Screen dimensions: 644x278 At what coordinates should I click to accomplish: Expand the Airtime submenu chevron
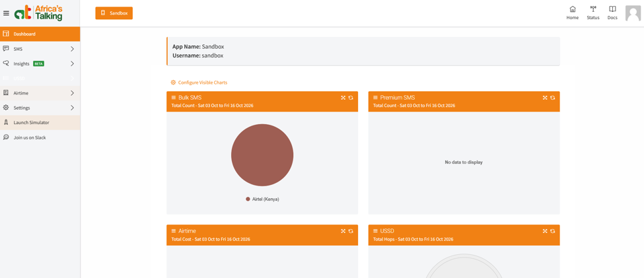(x=72, y=93)
